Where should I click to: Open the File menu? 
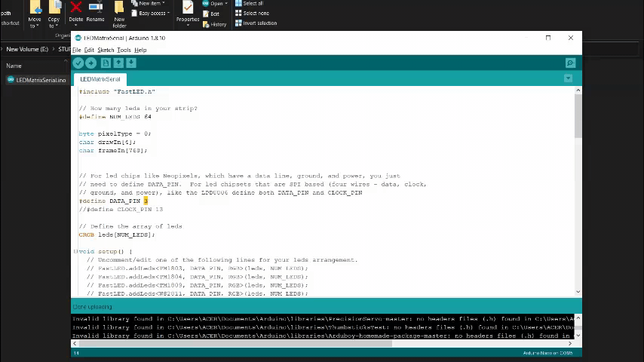coord(76,50)
